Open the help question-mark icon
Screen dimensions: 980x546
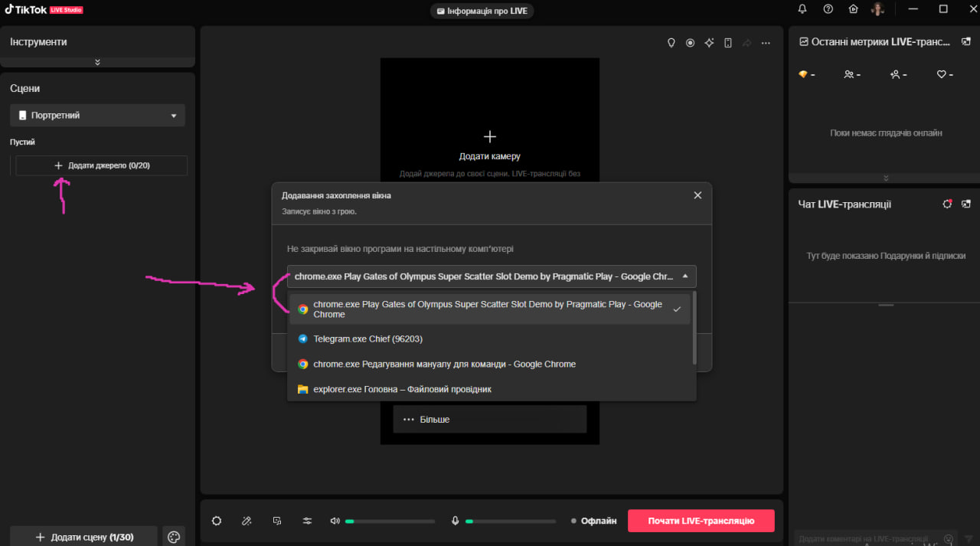pyautogui.click(x=828, y=9)
